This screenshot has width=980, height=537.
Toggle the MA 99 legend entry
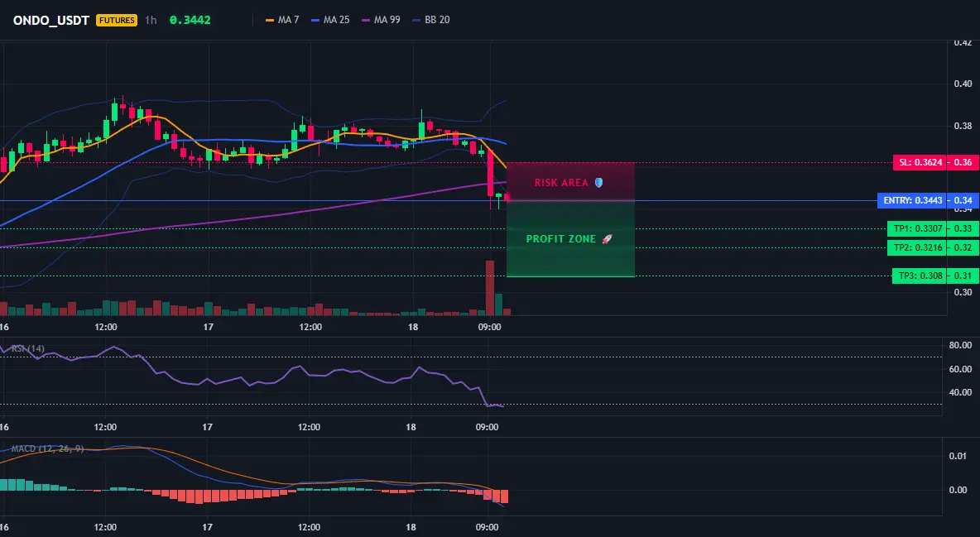pos(382,20)
